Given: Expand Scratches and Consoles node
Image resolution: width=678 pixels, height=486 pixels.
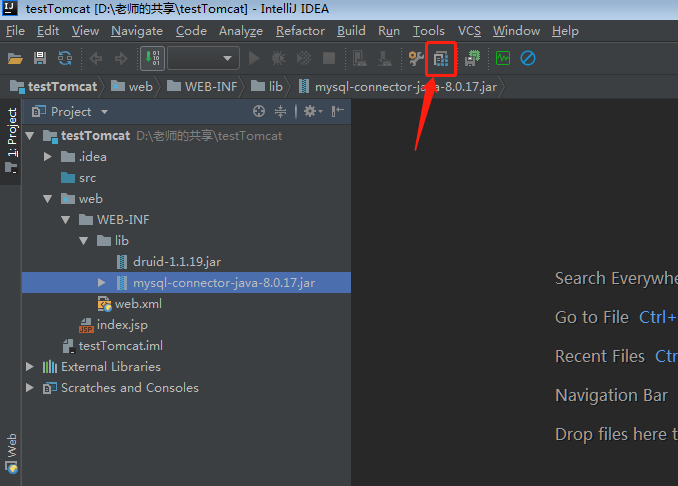Looking at the screenshot, I should click(x=30, y=387).
